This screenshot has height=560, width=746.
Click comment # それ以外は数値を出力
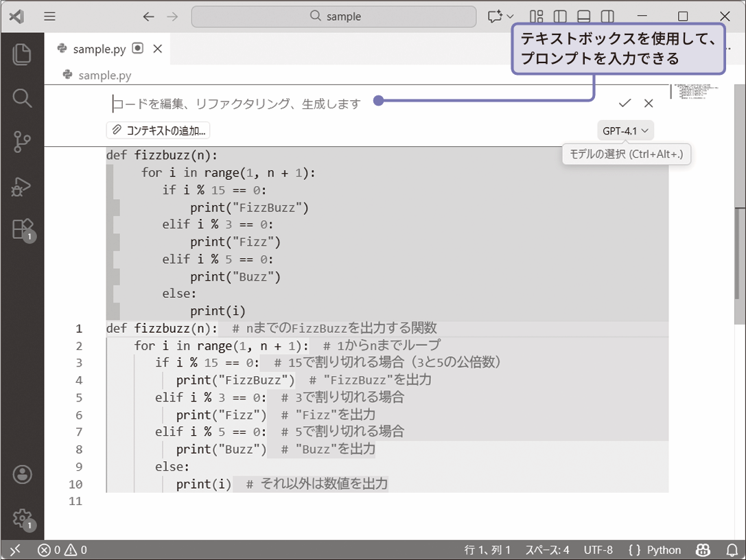pos(317,484)
